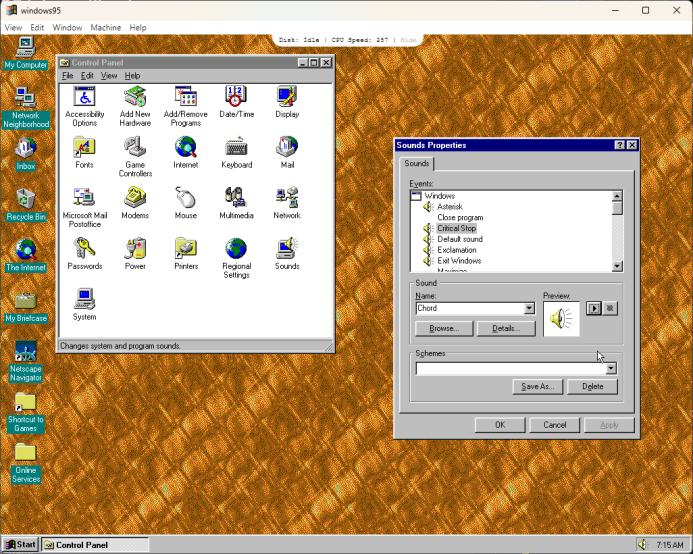The width and height of the screenshot is (693, 554).
Task: Click the Delete scheme button
Action: point(592,386)
